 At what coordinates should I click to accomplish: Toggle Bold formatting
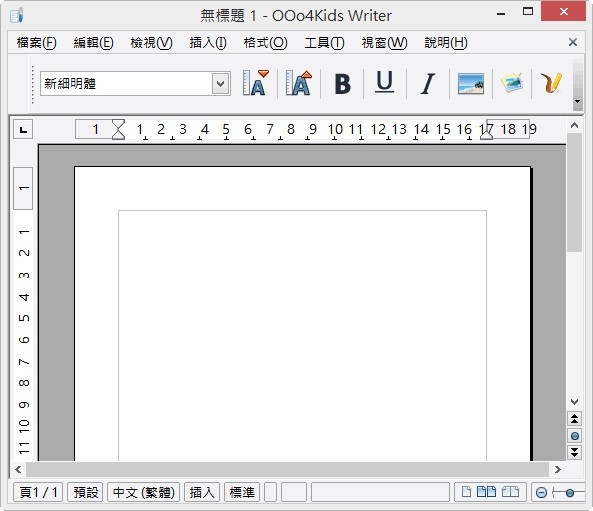[x=342, y=84]
